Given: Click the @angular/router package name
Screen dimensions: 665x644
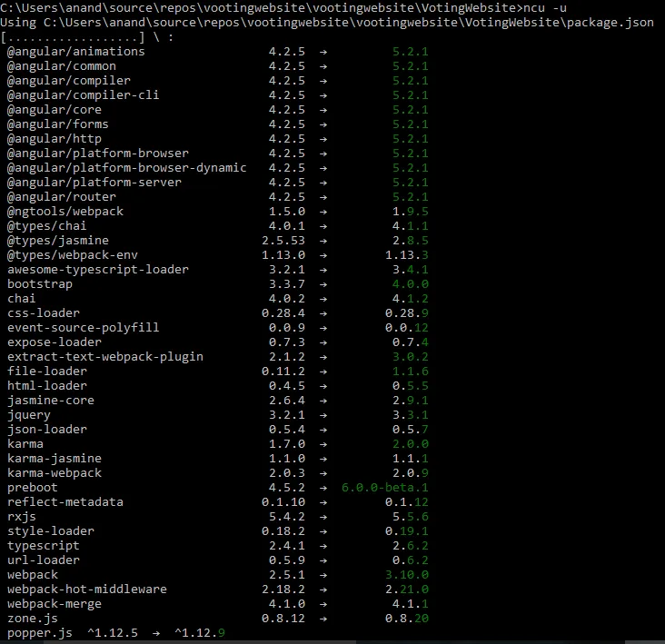Looking at the screenshot, I should pos(62,197).
